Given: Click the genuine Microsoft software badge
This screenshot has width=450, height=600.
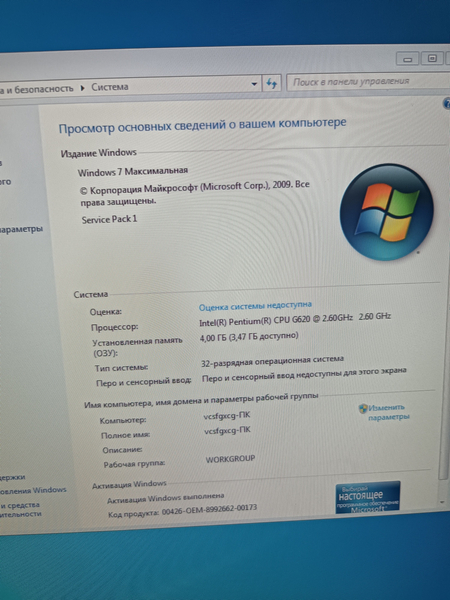Looking at the screenshot, I should click(368, 497).
